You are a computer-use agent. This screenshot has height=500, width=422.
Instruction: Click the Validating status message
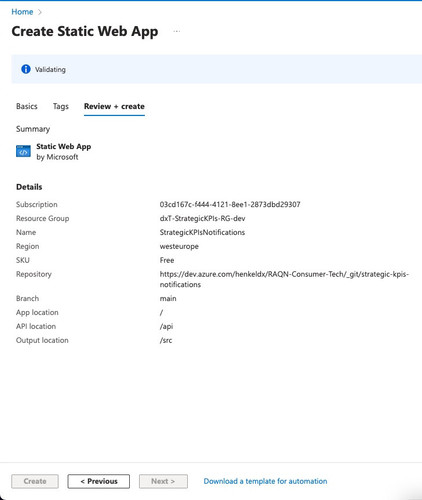[x=50, y=69]
